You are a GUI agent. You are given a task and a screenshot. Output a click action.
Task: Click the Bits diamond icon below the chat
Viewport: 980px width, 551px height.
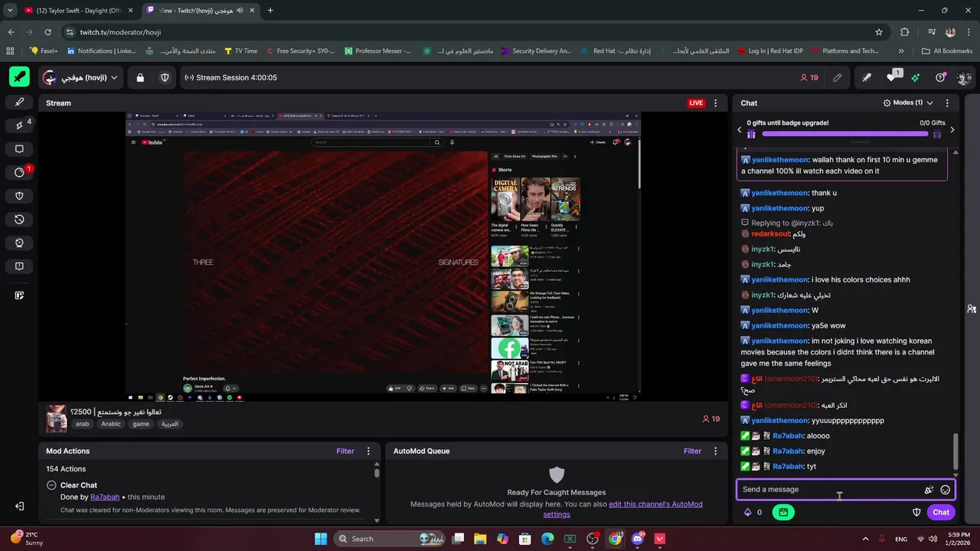pos(748,512)
